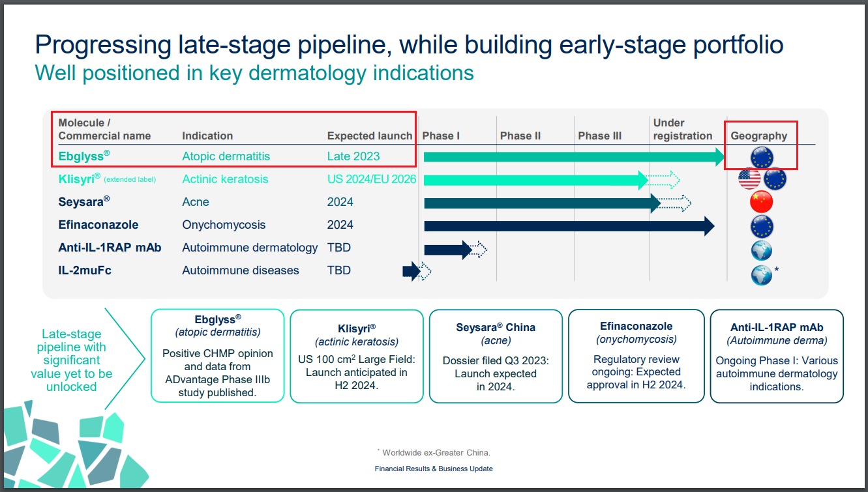868x492 pixels.
Task: Click 'TBD' in the IL-2muFc row
Action: [339, 270]
